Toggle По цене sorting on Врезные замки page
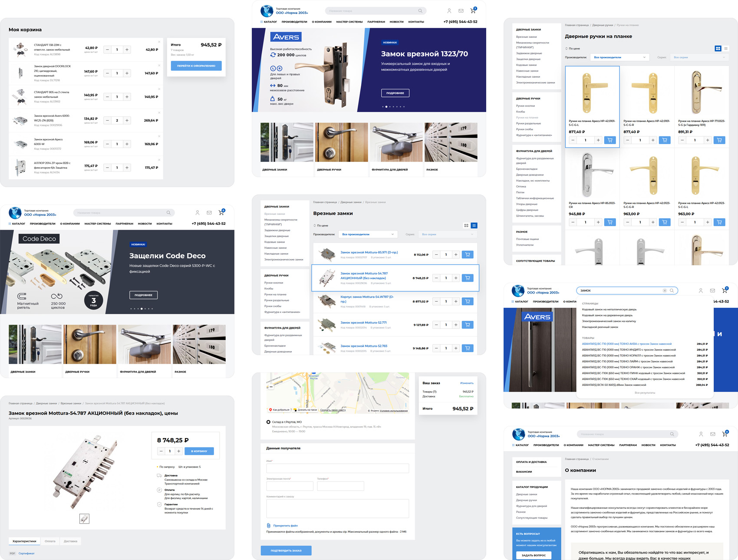Image resolution: width=738 pixels, height=560 pixels. click(321, 226)
